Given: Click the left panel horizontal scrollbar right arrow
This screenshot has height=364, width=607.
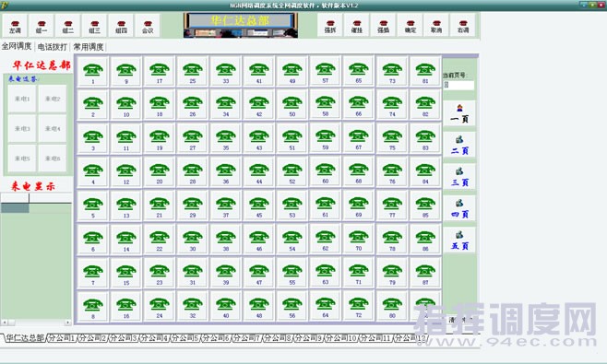Looking at the screenshot, I should [x=67, y=323].
